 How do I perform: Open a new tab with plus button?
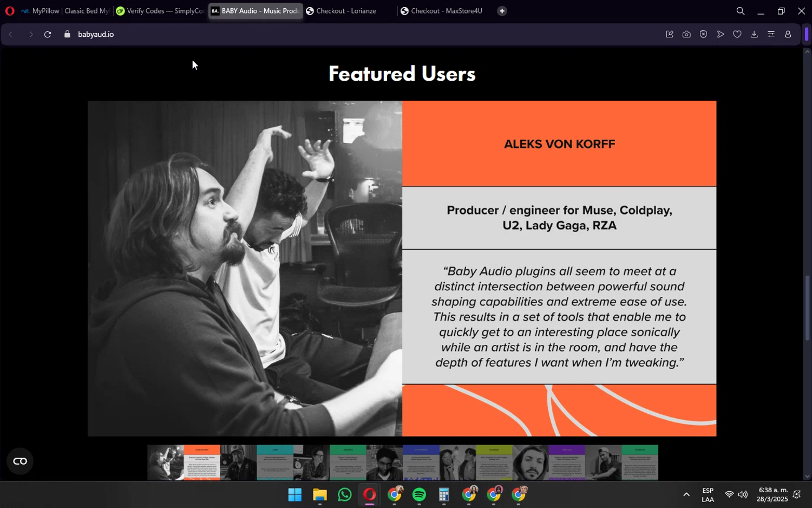click(502, 11)
